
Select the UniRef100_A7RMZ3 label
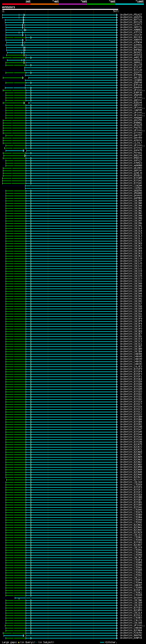[x=131, y=163]
